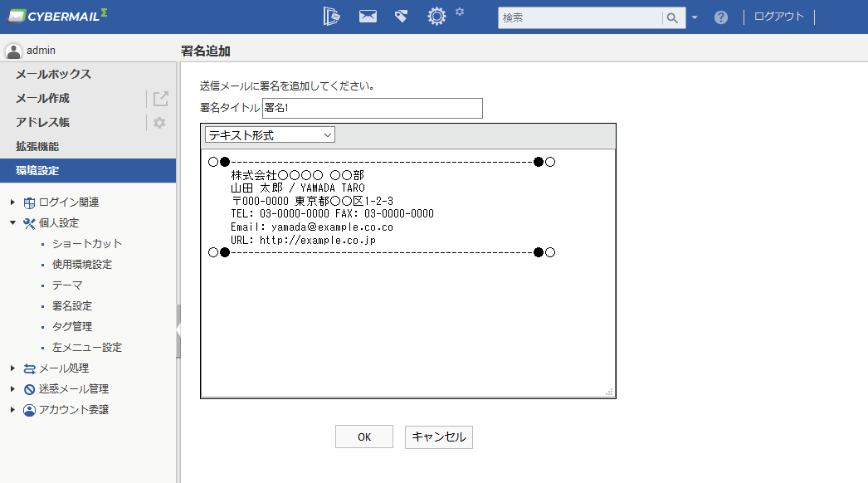Click the アカウント委譲 person icon

coord(29,410)
